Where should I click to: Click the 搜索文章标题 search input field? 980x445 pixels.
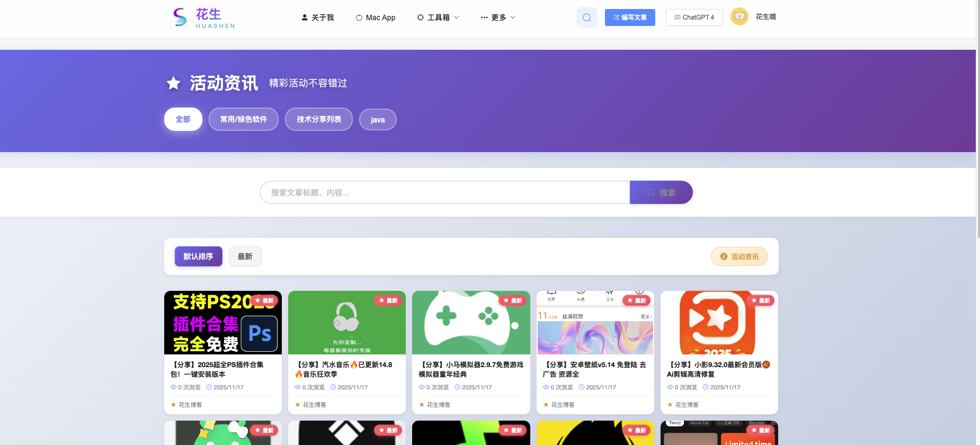pos(444,192)
